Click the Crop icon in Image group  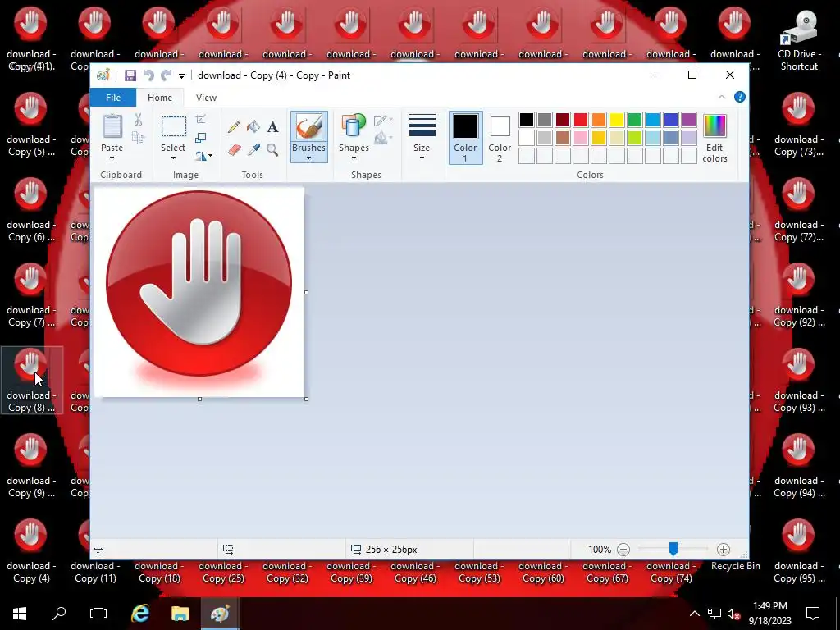click(200, 120)
